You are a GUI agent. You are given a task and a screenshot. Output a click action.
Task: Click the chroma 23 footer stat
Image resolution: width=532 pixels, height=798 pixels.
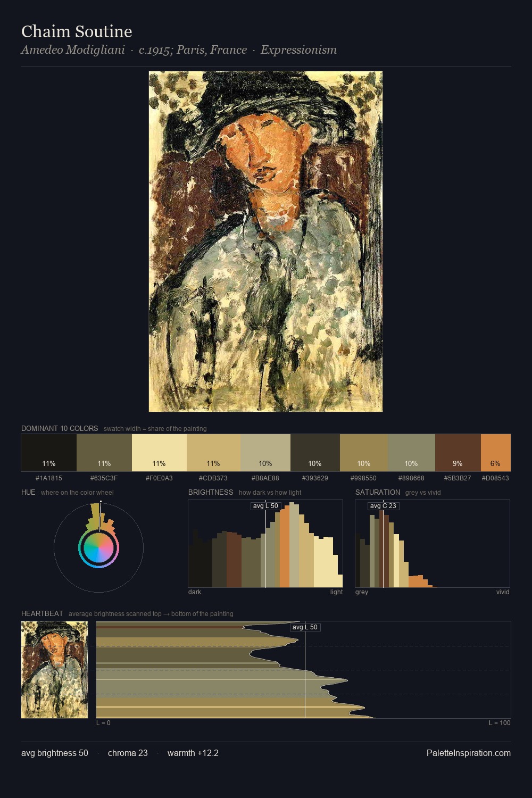click(128, 753)
